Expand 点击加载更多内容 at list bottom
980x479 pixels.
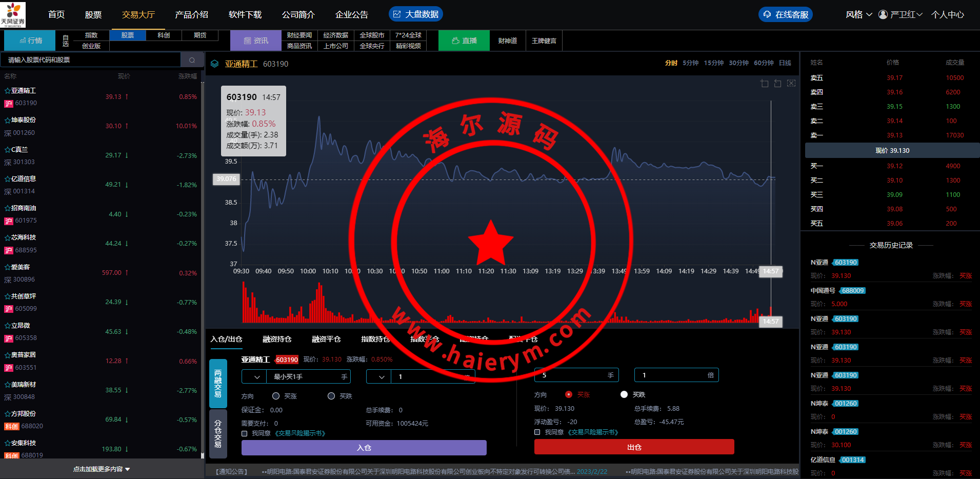click(102, 469)
